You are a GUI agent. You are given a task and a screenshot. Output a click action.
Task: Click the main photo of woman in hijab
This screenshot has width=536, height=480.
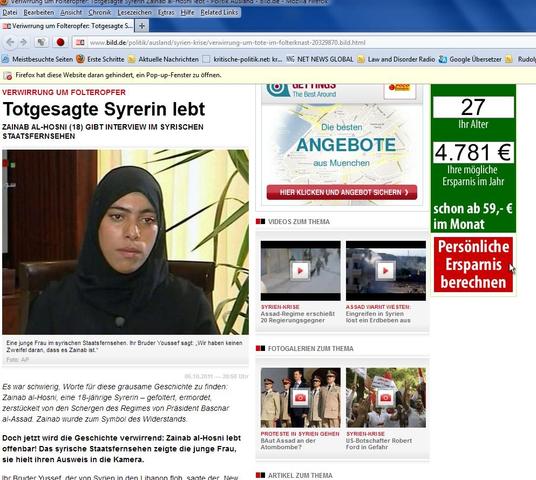tap(125, 242)
